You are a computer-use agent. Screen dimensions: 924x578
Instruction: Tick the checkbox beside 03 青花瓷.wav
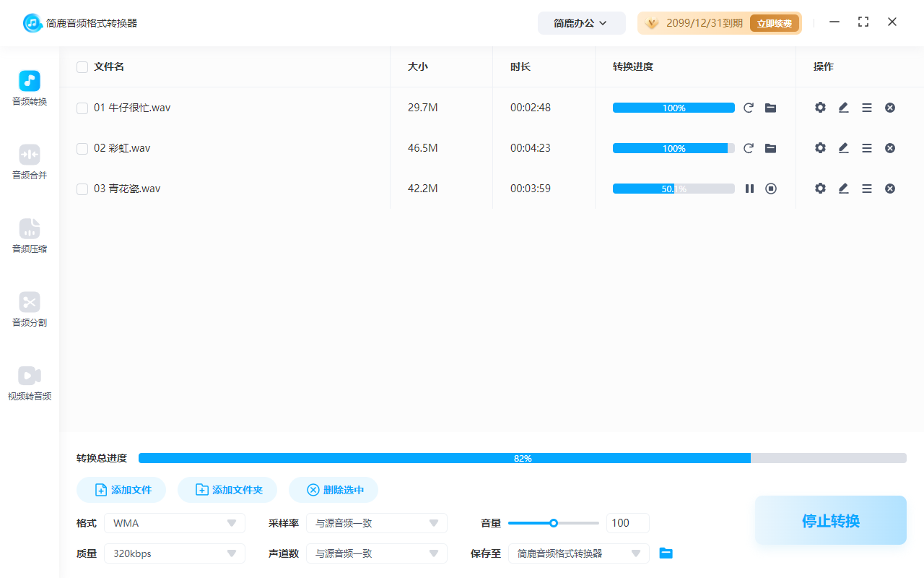pyautogui.click(x=82, y=188)
